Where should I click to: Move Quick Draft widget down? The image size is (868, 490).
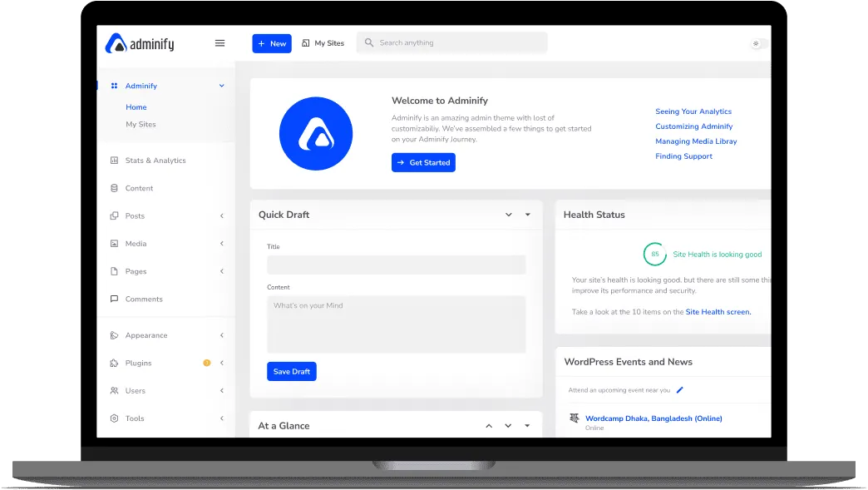[x=509, y=215]
